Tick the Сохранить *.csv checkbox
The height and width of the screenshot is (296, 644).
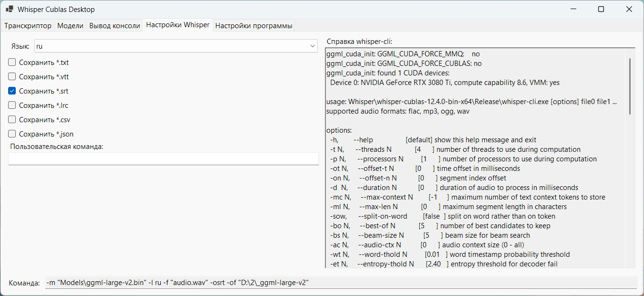pos(12,119)
